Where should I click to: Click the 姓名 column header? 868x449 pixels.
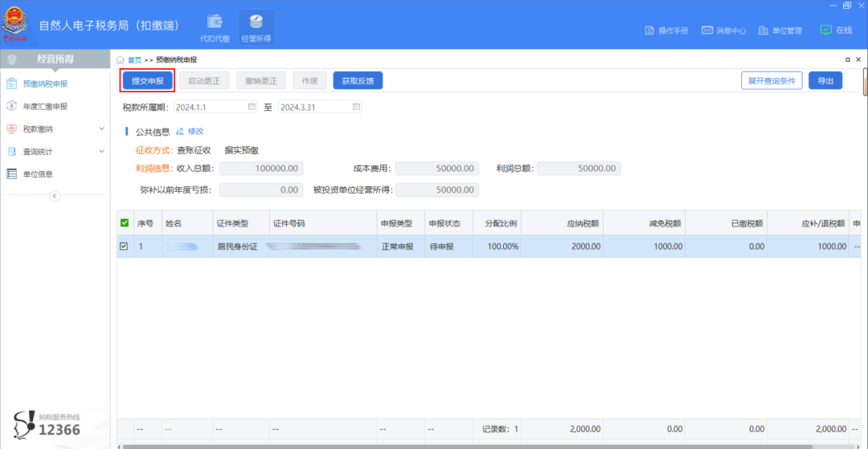coord(187,222)
